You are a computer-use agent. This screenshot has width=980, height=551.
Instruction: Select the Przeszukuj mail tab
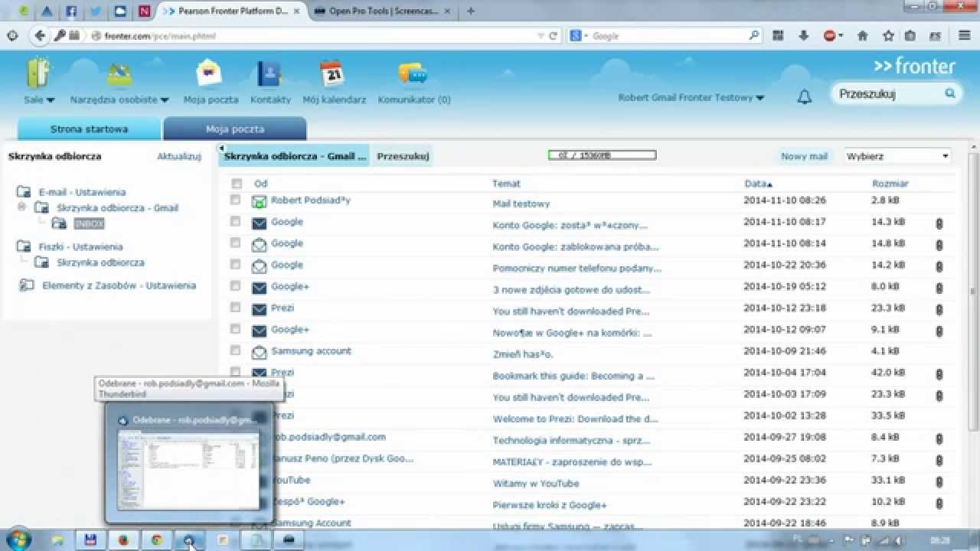click(403, 156)
